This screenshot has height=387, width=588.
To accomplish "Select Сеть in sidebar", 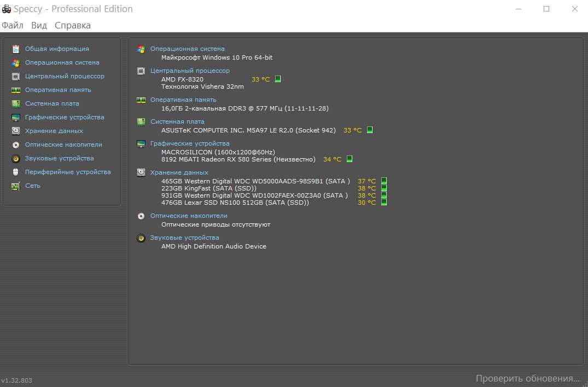I will pos(33,186).
